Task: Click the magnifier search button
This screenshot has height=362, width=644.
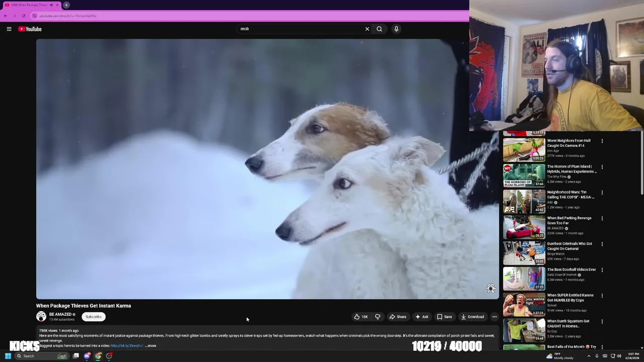Action: [x=379, y=29]
